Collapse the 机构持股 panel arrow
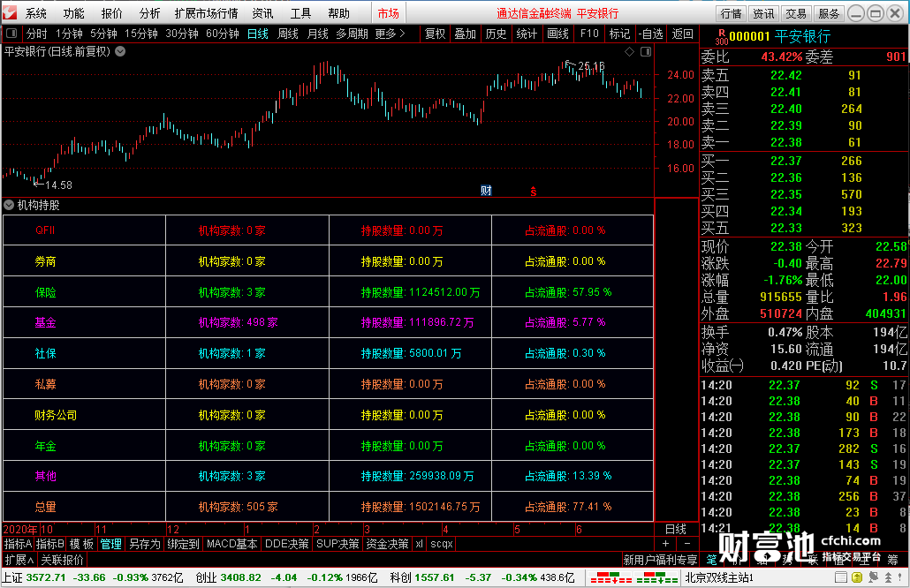910x588 pixels. coord(10,206)
